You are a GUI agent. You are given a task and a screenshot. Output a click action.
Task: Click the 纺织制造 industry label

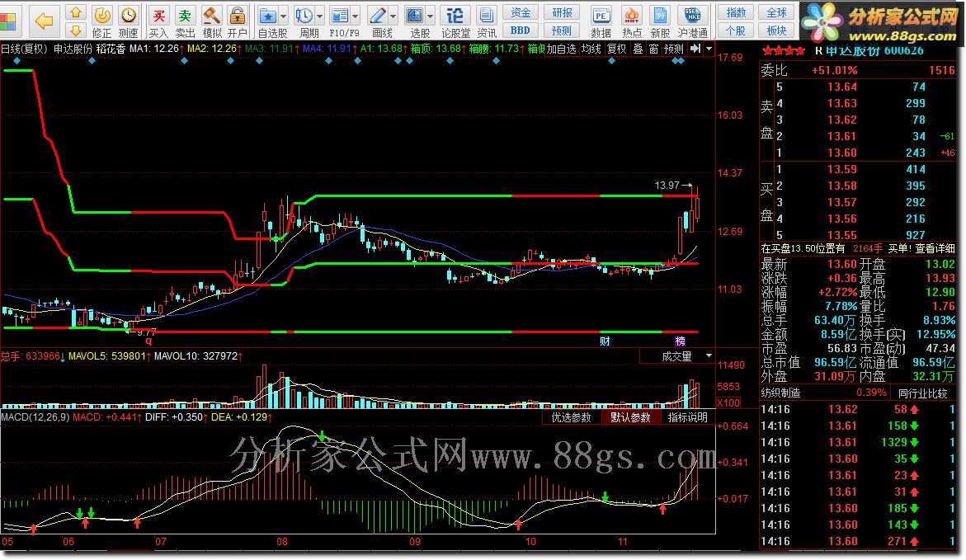780,393
